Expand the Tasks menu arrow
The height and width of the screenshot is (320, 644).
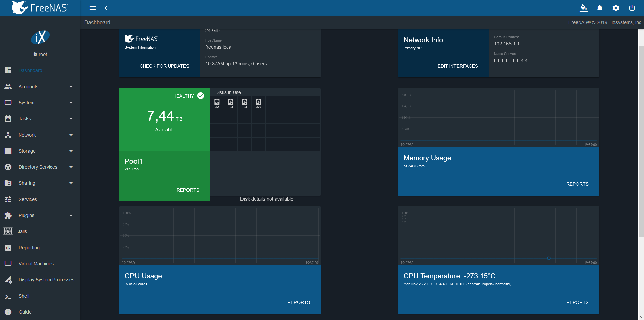pyautogui.click(x=71, y=119)
